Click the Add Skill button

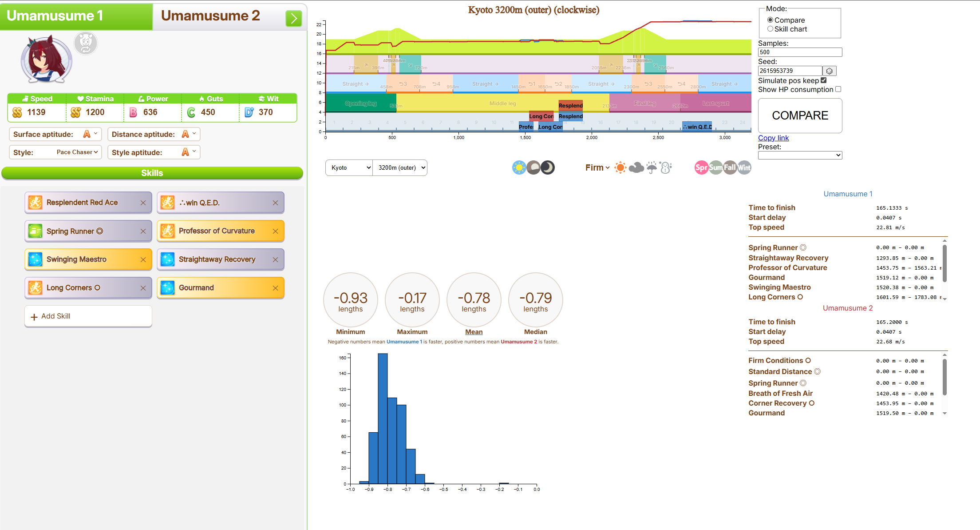[88, 316]
